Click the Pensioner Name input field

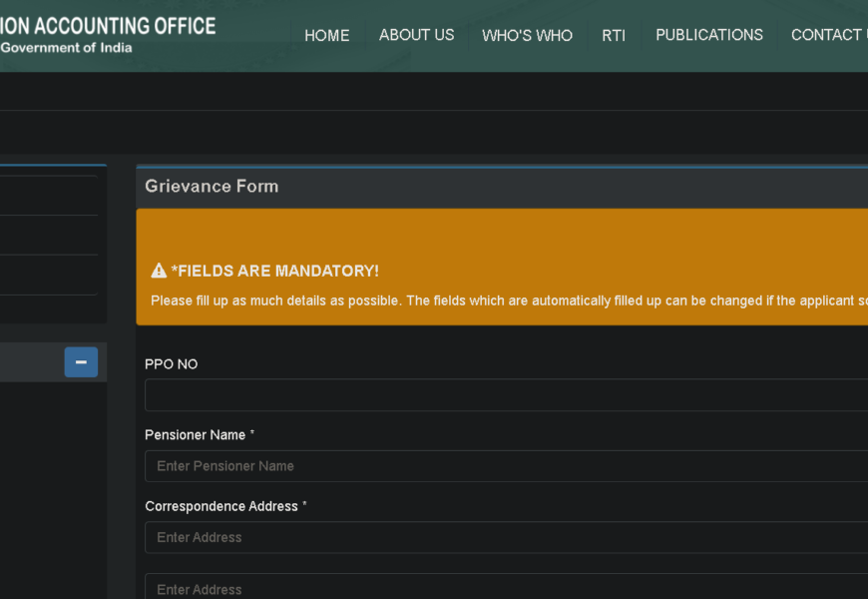pos(506,466)
